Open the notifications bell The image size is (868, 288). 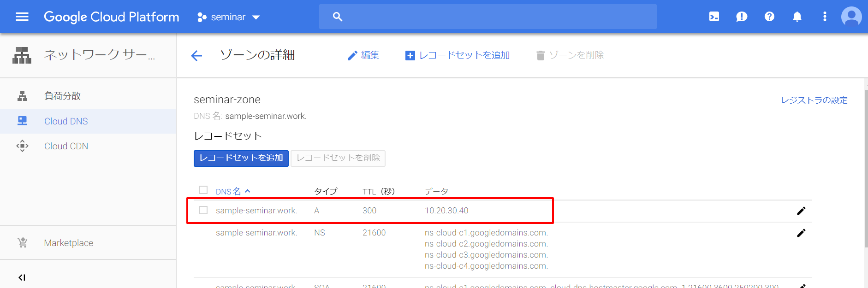(x=797, y=17)
